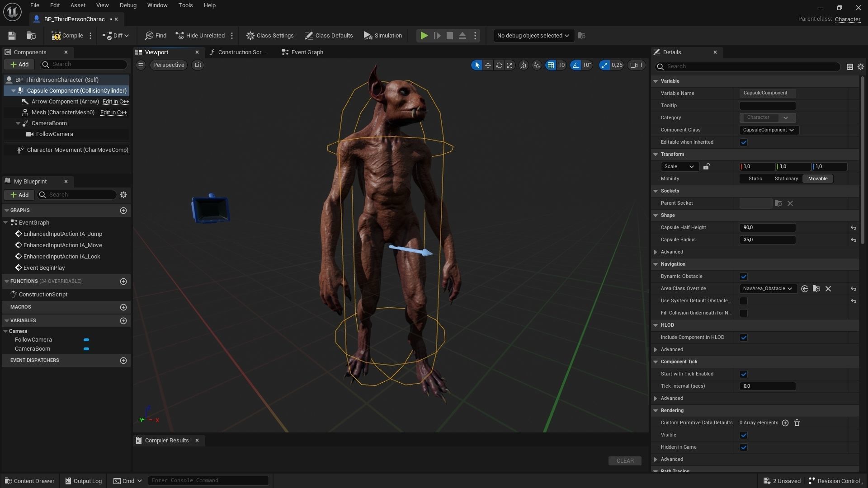The height and width of the screenshot is (488, 868).
Task: Enable Use System Default Obstacle checkbox
Action: (x=744, y=301)
